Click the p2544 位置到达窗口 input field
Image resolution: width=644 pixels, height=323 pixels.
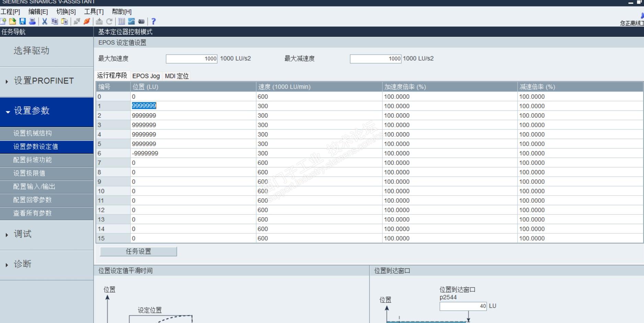463,306
